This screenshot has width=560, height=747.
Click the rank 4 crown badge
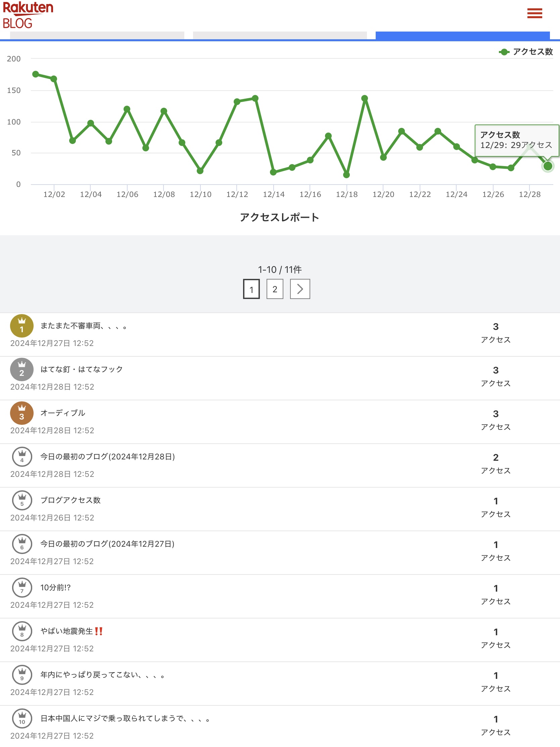click(x=22, y=457)
